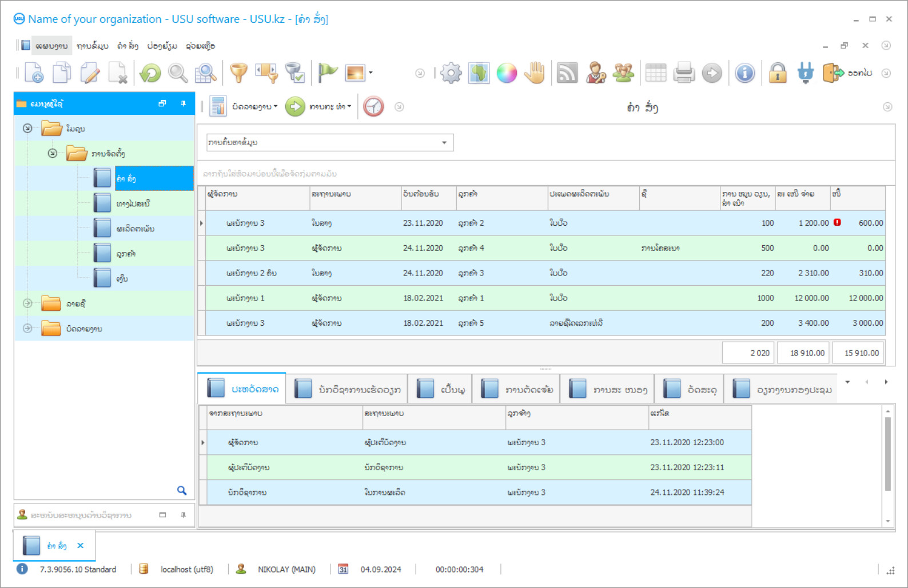Viewport: 908px width, 588px height.
Task: Click the printer icon in toolbar
Action: [683, 73]
